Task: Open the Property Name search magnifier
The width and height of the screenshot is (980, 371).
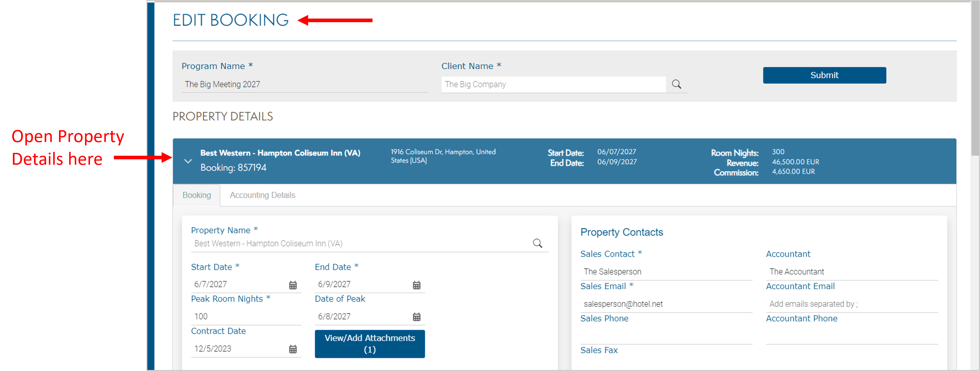Action: [x=537, y=243]
